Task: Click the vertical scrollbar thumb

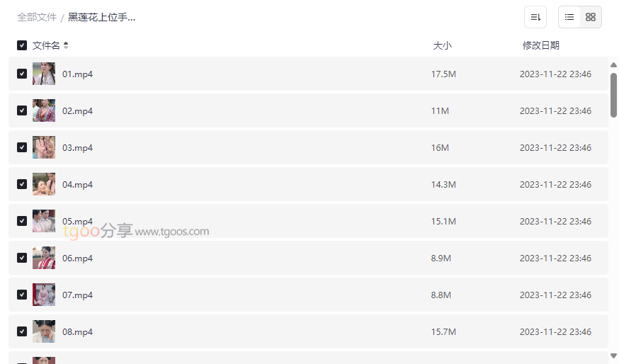Action: (x=613, y=95)
